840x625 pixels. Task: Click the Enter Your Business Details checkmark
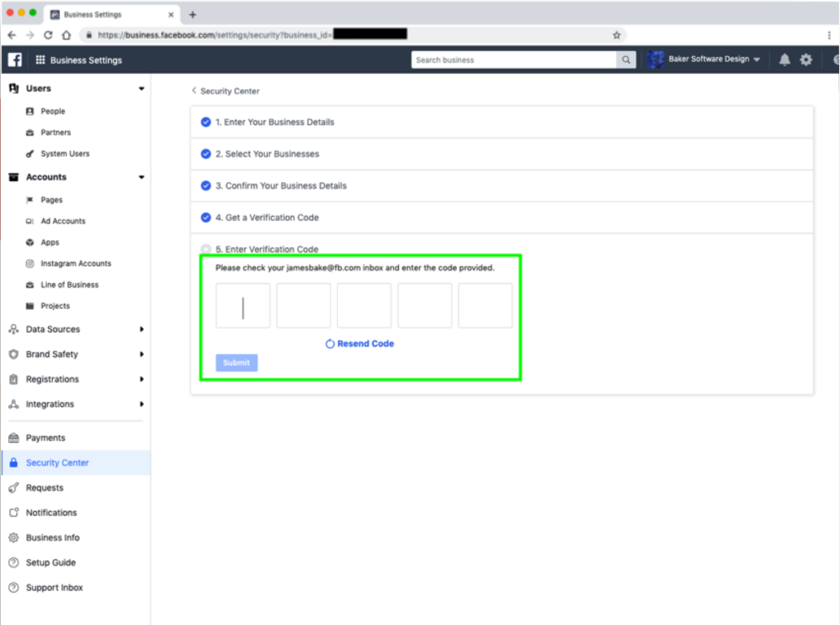(x=206, y=122)
